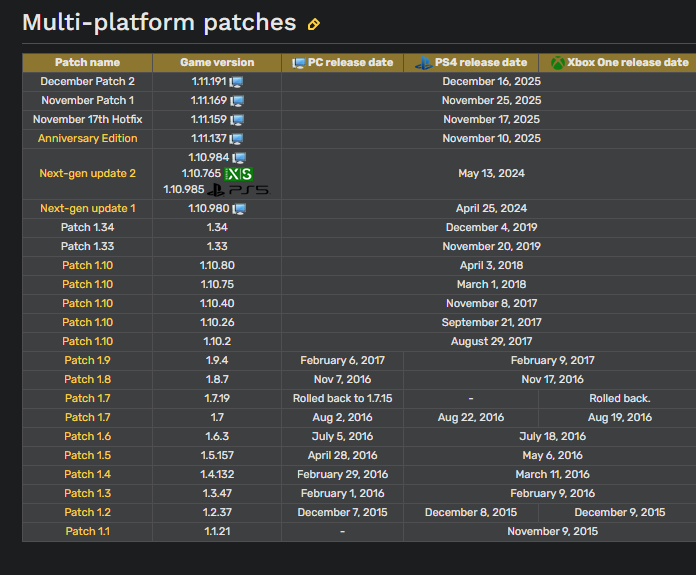Screen dimensions: 696x575
Task: Click the Rolled back to 1.7.15 cell
Action: coord(342,399)
